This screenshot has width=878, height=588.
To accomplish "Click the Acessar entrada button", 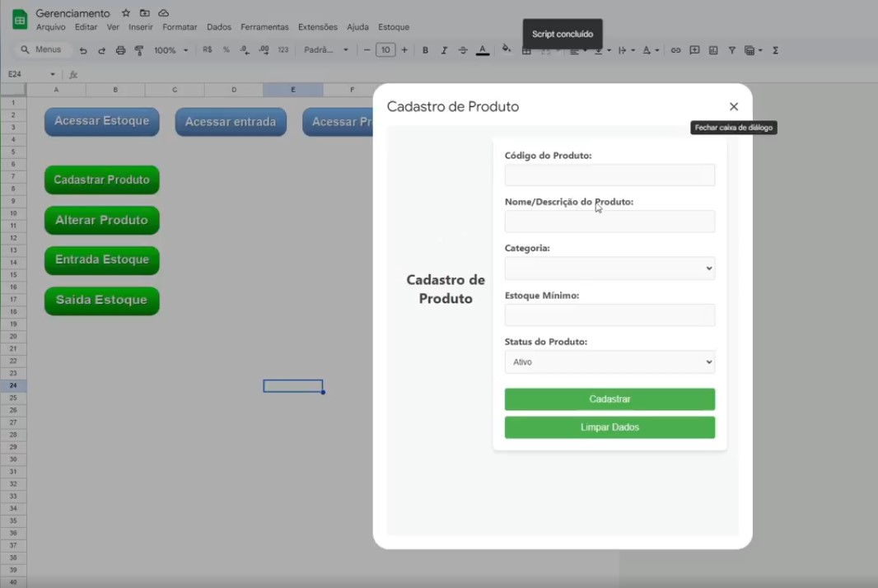I will click(231, 122).
